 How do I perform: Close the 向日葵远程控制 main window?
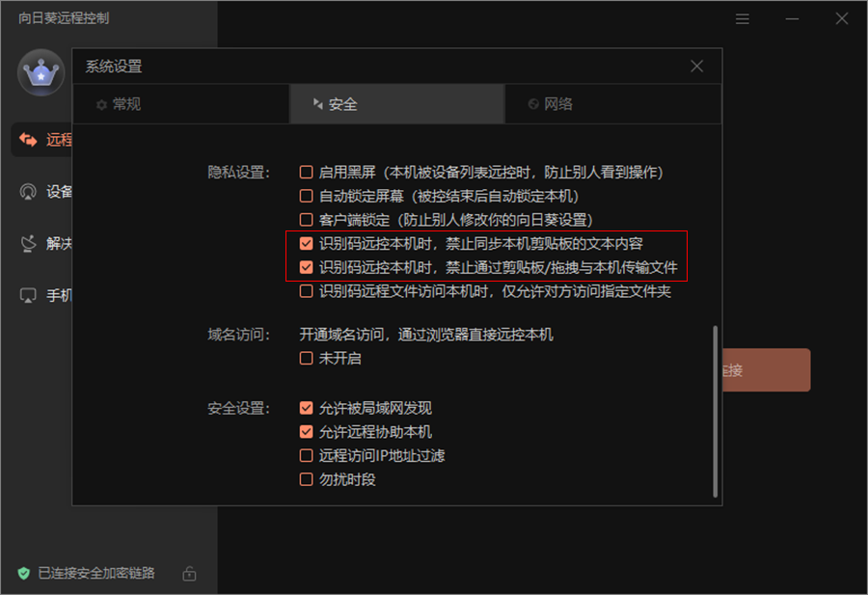click(842, 19)
